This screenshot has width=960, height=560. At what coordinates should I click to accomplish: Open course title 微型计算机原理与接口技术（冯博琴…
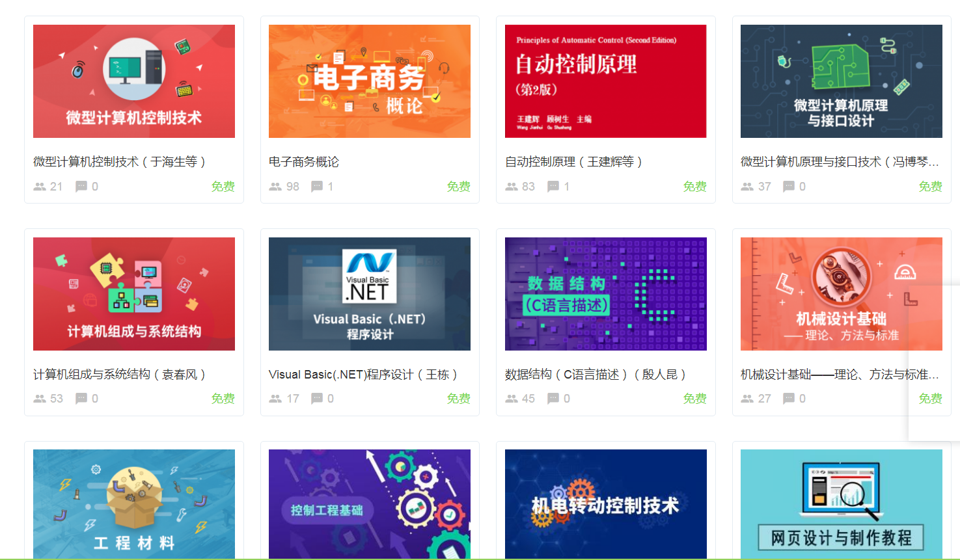coord(840,162)
